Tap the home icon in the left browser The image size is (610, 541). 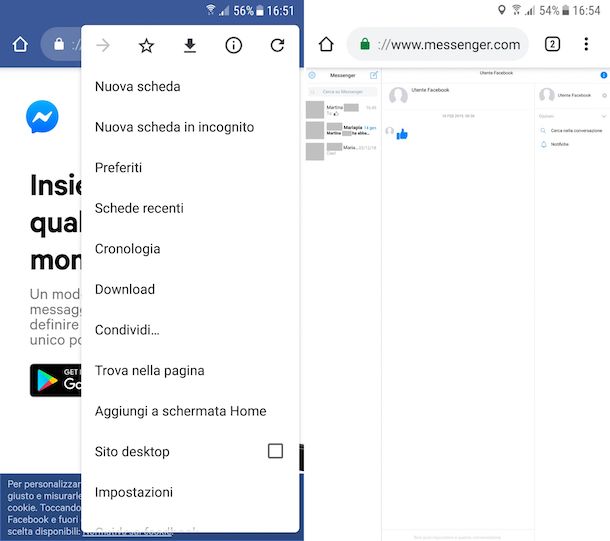[x=20, y=44]
